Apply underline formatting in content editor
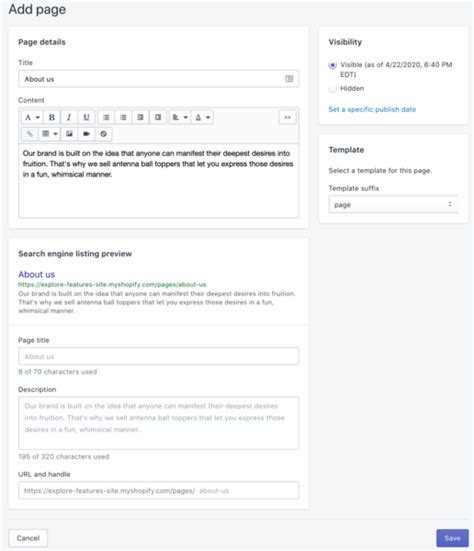Screen dimensions: 474x551 coord(86,117)
